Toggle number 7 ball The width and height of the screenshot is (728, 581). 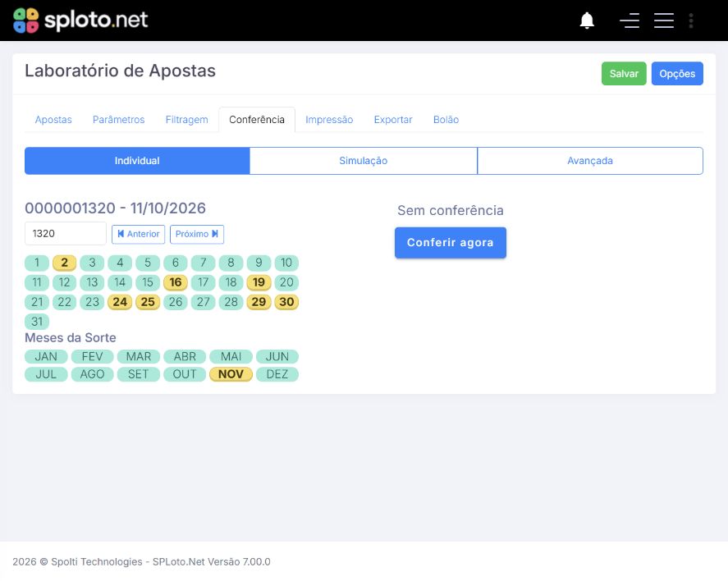(x=203, y=263)
